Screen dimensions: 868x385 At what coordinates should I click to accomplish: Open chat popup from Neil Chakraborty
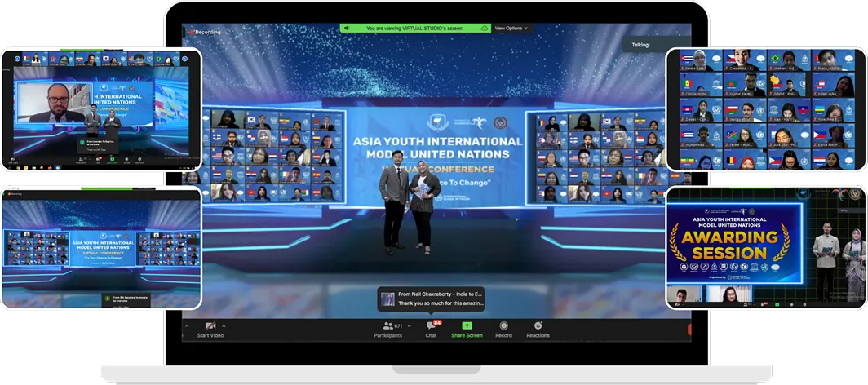tap(431, 299)
